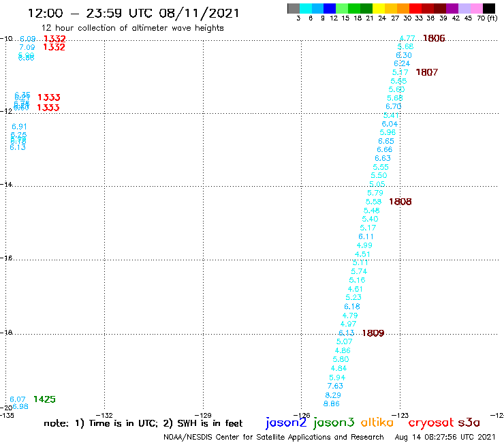Click the 'cryosat' satellite legend label
The image size is (504, 443).
[x=431, y=423]
